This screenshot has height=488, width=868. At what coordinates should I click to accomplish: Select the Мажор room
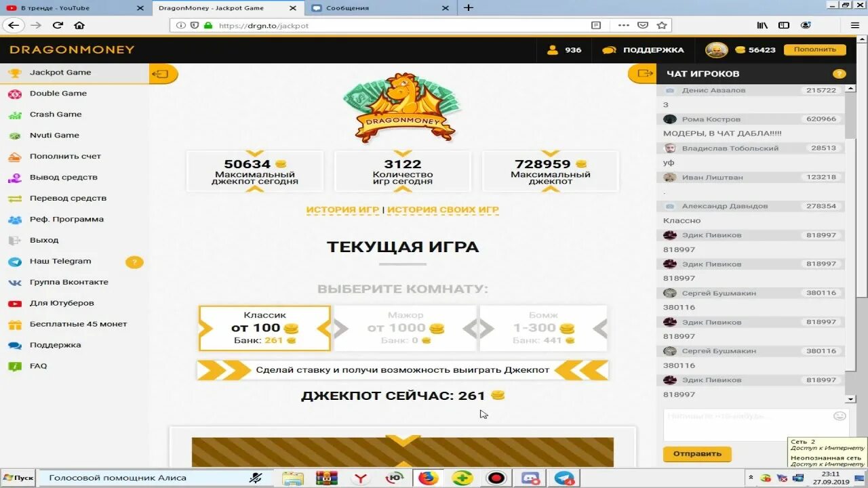(x=406, y=328)
